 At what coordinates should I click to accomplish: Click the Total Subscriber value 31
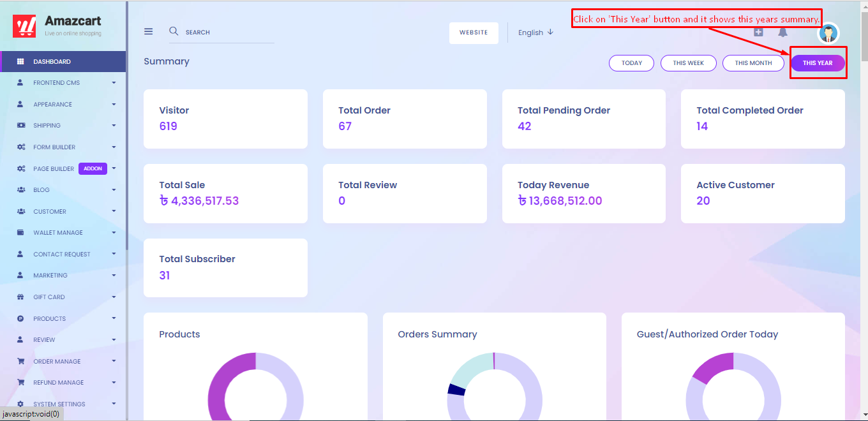click(x=165, y=276)
